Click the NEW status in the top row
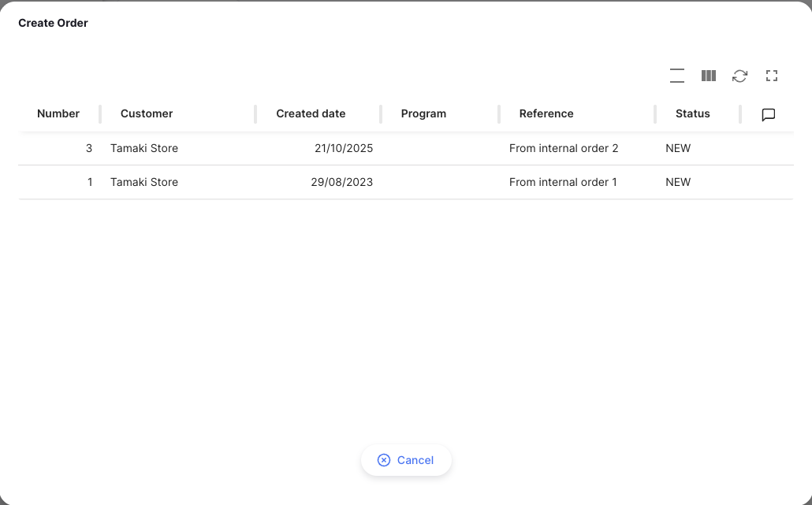 point(678,148)
